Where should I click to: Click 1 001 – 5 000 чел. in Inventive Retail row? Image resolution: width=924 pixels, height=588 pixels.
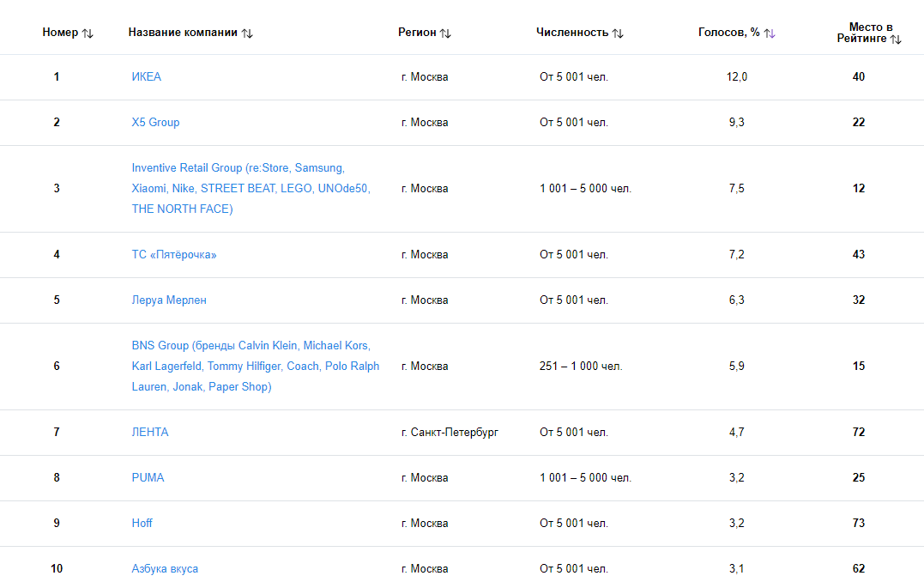[585, 188]
